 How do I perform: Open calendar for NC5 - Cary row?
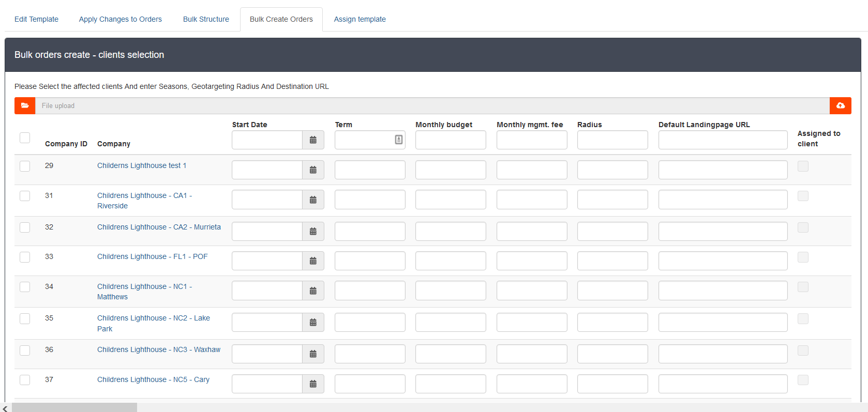point(313,384)
